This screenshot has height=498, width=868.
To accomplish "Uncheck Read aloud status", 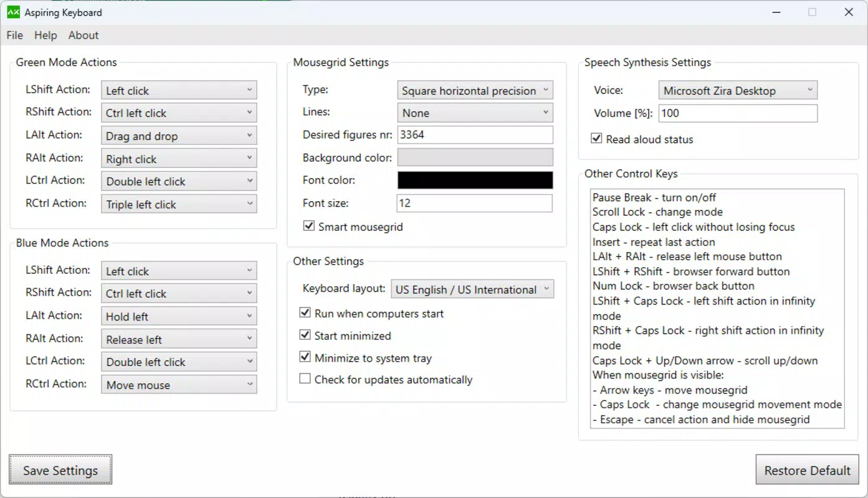I will (596, 139).
